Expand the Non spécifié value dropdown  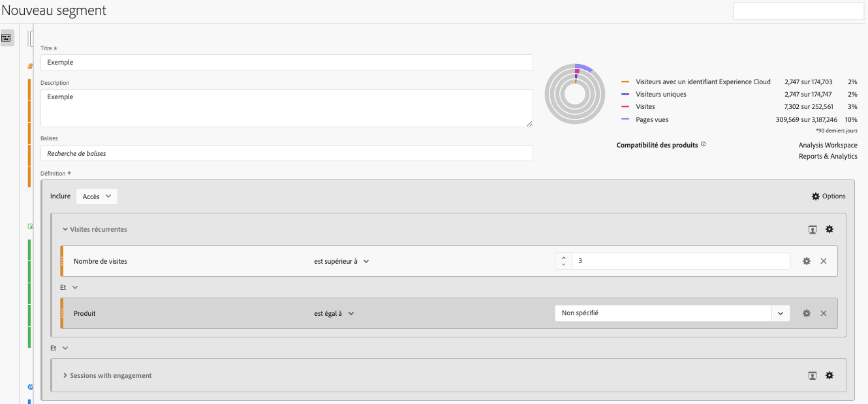(x=781, y=313)
